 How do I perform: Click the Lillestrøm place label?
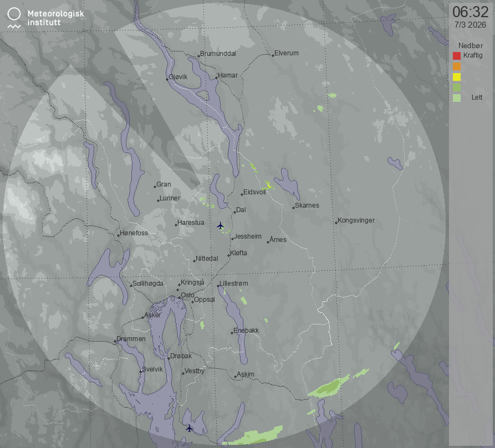pos(234,284)
